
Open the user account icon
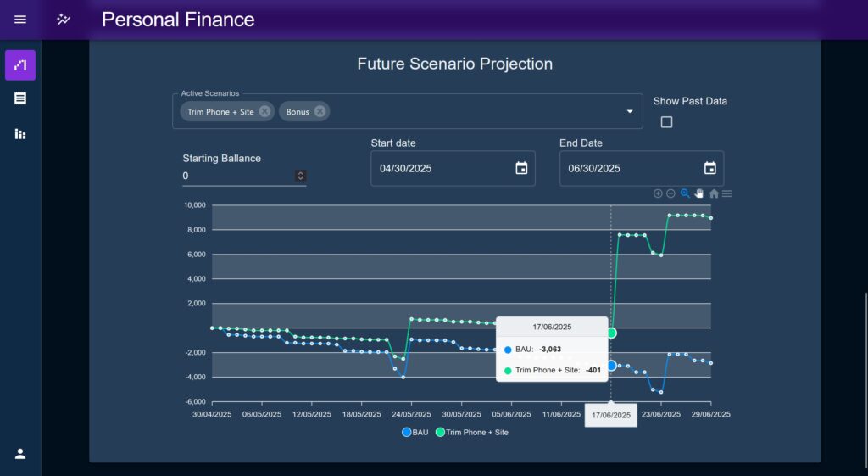coord(20,454)
